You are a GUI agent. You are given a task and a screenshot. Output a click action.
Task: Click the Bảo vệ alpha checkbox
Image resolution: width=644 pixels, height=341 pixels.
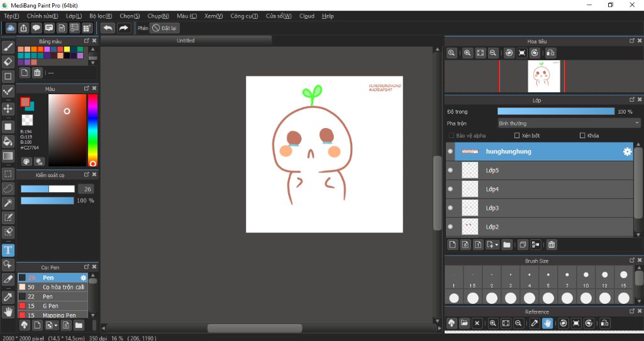coord(452,136)
